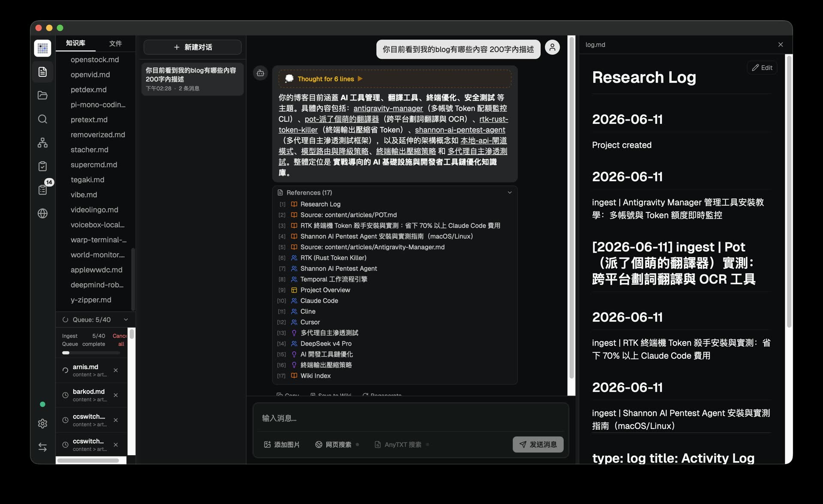Click the book icon beside Research Log reference
Screen dimensions: 823x504
click(294, 204)
